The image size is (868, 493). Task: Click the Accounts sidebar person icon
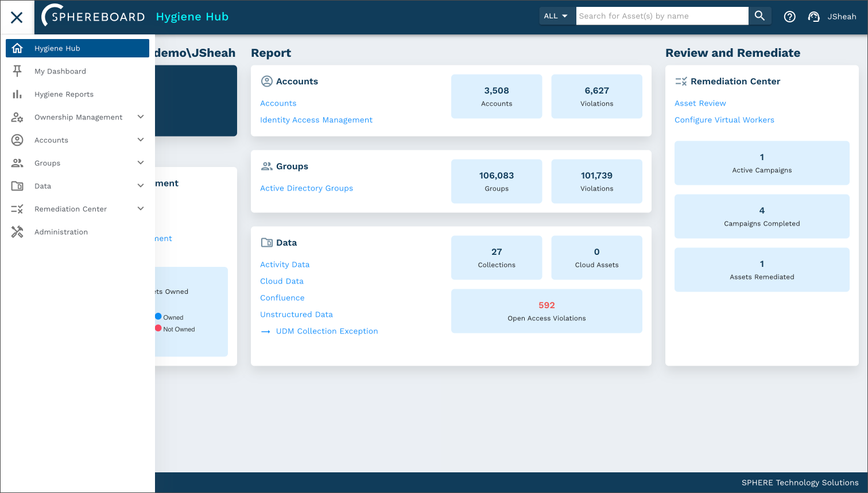click(17, 140)
